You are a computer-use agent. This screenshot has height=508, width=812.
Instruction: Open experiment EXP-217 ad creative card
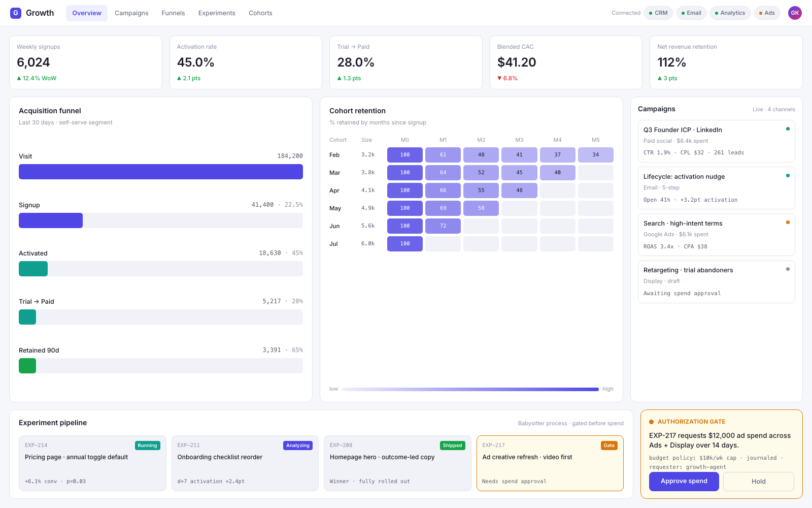(x=550, y=463)
